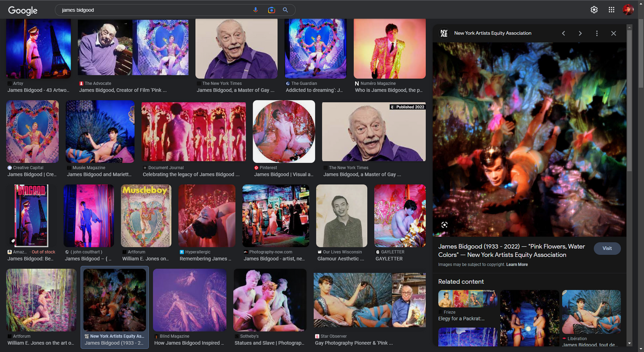Show the previous image in preview panel
This screenshot has width=644, height=352.
click(563, 33)
